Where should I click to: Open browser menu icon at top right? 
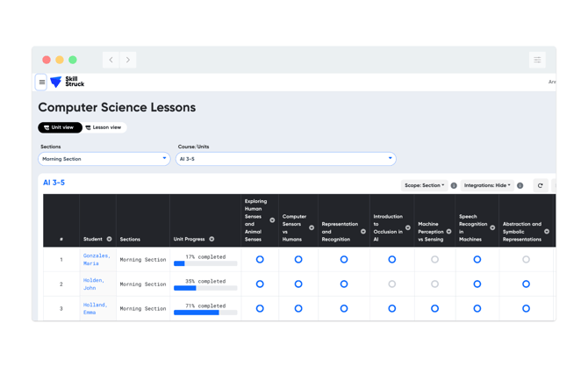537,60
